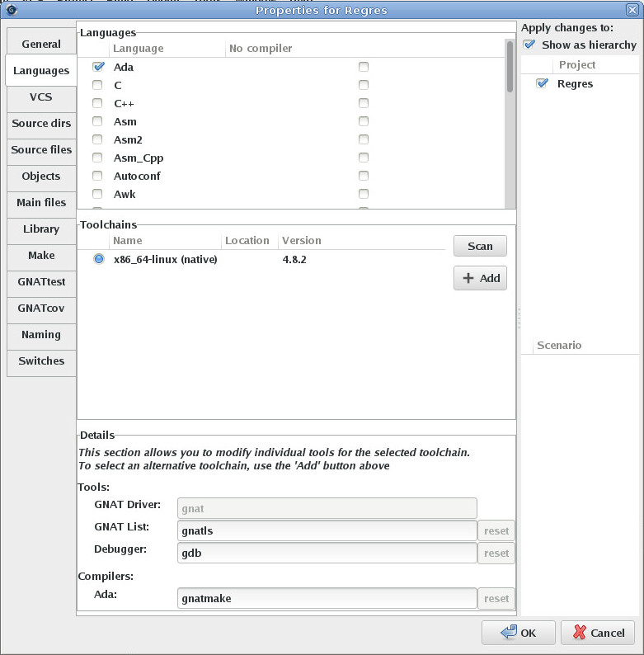This screenshot has width=644, height=655.
Task: Toggle No compiler checkbox for Asm2
Action: 364,139
